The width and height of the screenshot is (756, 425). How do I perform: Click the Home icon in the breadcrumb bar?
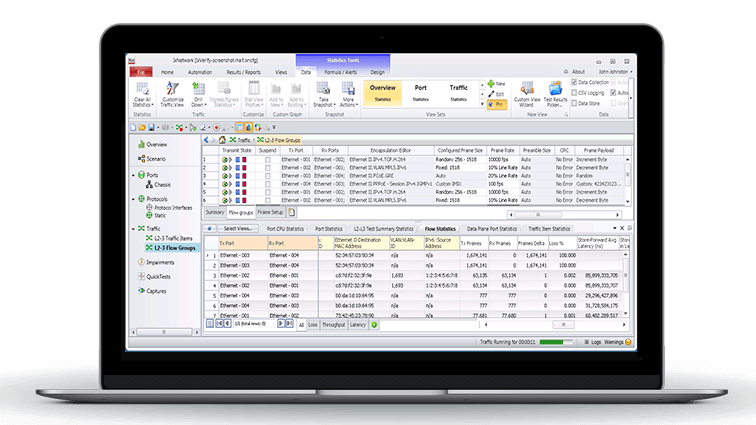(222, 140)
